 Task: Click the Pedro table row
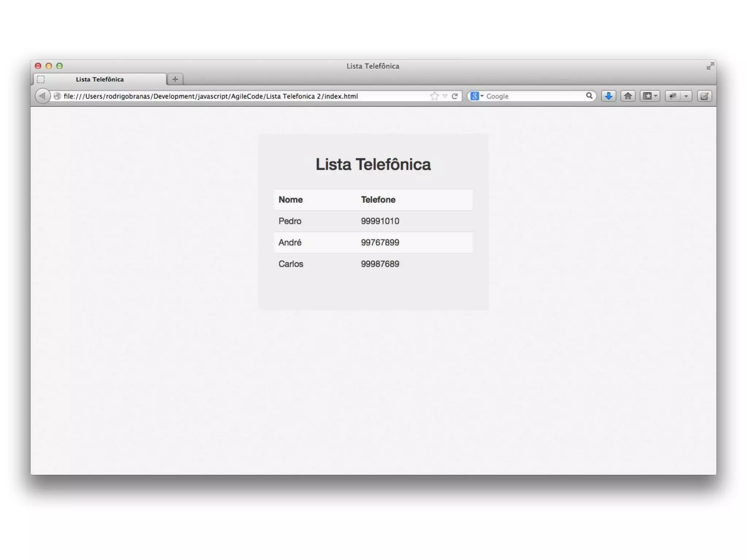point(373,221)
